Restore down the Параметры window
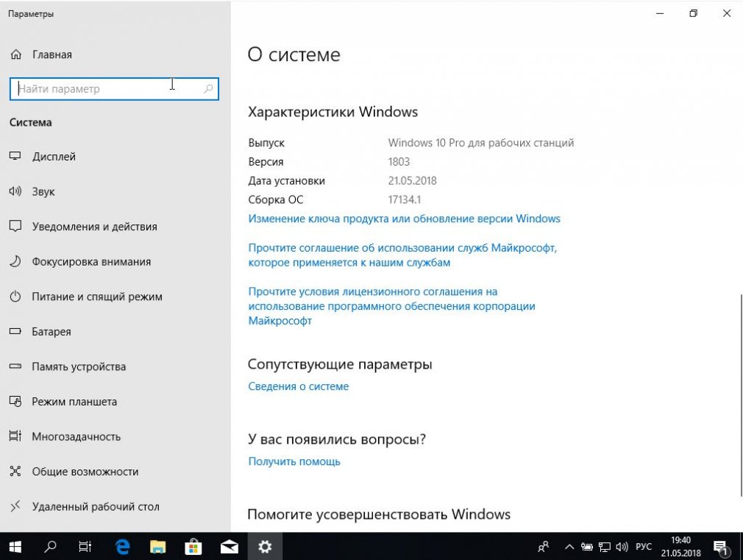Screen dimensions: 743x560 pos(693,13)
